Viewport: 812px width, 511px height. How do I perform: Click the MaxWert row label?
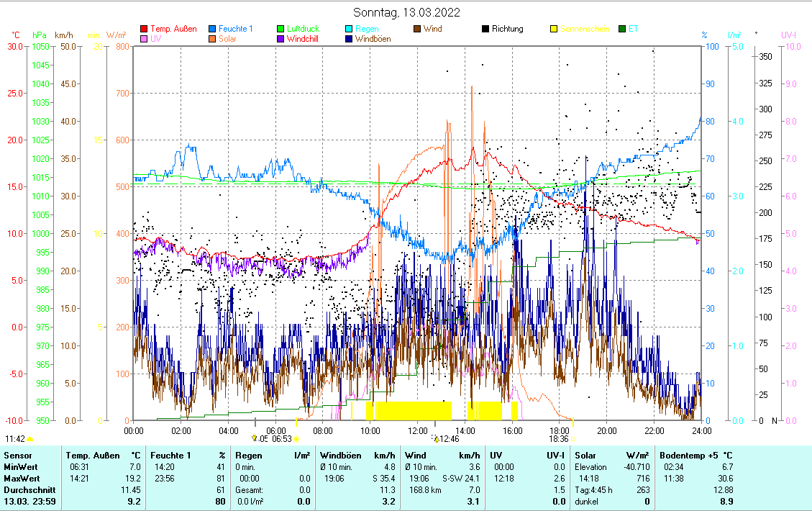[x=20, y=479]
